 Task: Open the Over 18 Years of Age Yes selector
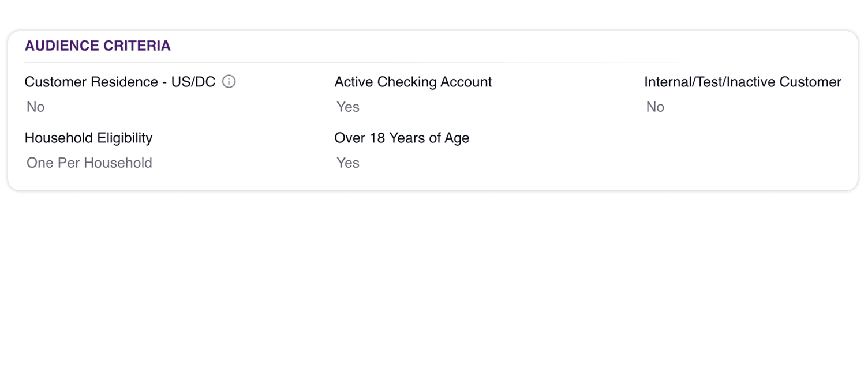[347, 163]
